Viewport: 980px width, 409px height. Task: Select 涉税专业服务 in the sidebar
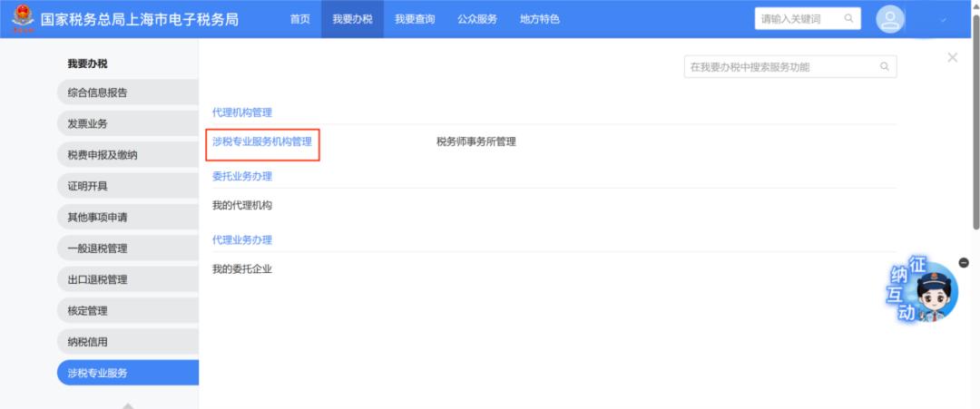tap(128, 373)
